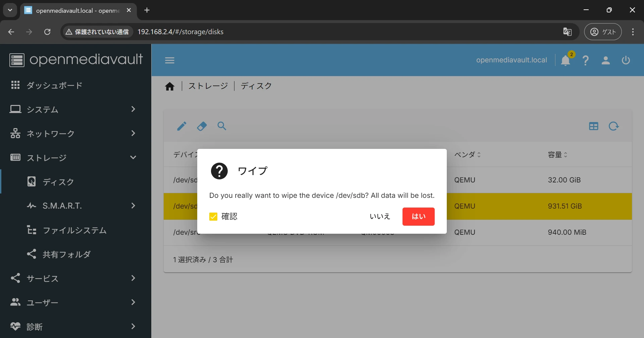644x338 pixels.
Task: Reload the disk list with refresh icon
Action: tap(614, 126)
